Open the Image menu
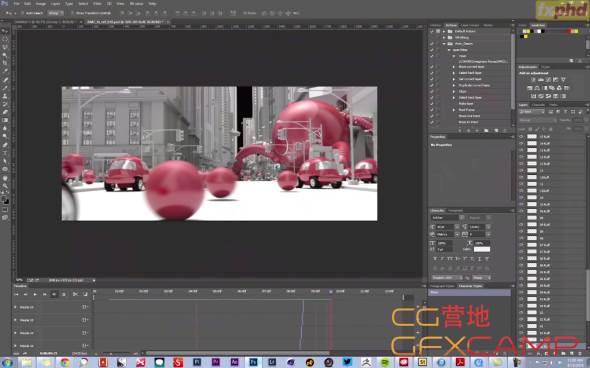Viewport: 590px width, 368px height. click(x=40, y=4)
